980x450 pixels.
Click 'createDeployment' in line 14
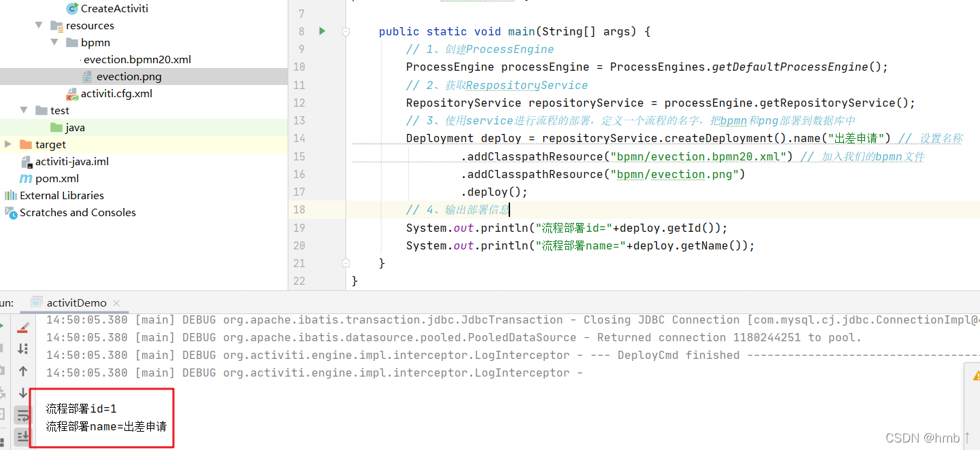pos(719,138)
